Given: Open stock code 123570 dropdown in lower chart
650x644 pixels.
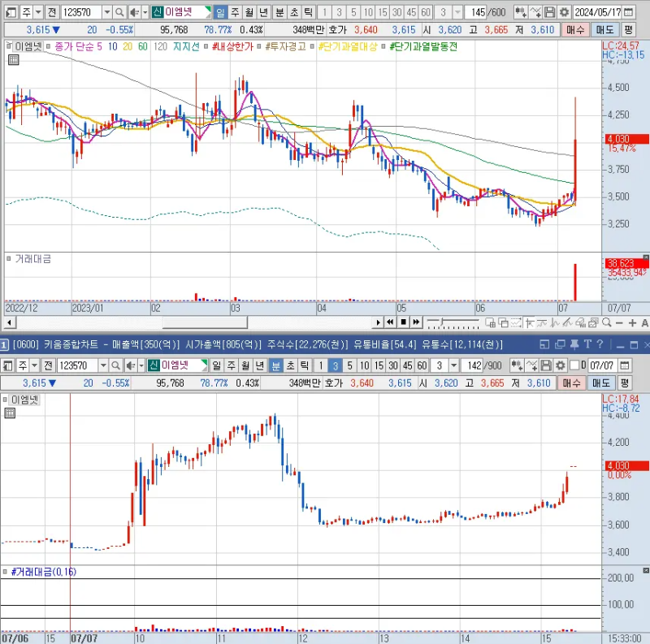Looking at the screenshot, I should [x=103, y=365].
